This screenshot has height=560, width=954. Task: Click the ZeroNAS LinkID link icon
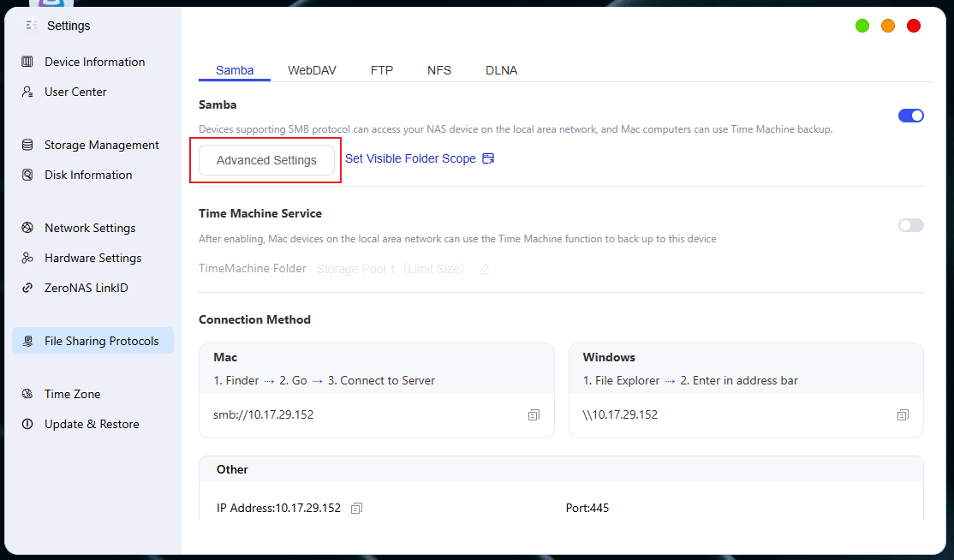click(x=27, y=288)
